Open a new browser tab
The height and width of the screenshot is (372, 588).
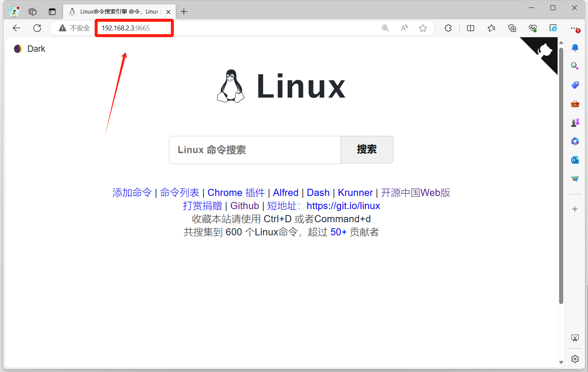pyautogui.click(x=184, y=12)
